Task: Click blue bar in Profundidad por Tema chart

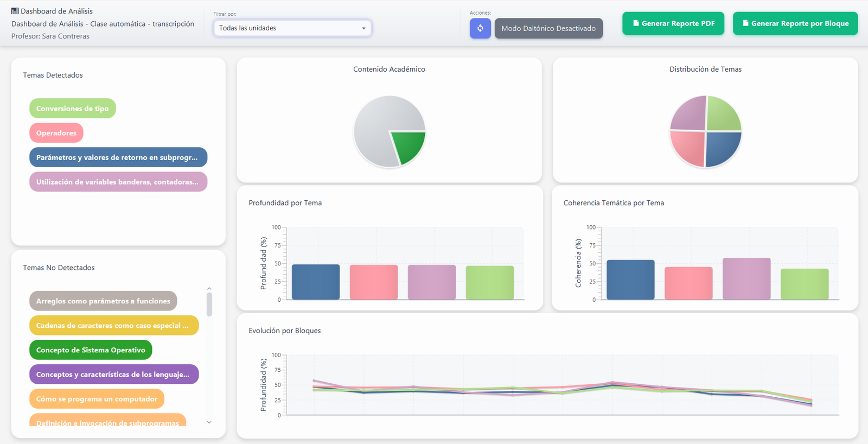Action: (316, 282)
